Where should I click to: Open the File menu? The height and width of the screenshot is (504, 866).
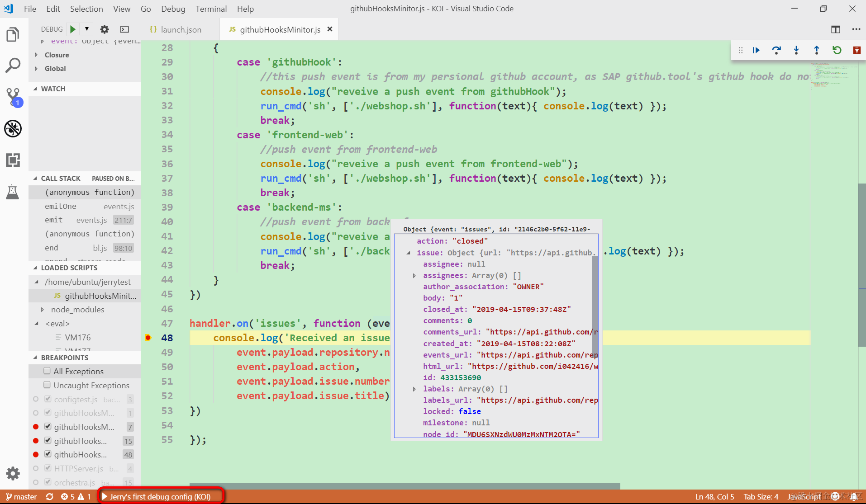point(30,9)
